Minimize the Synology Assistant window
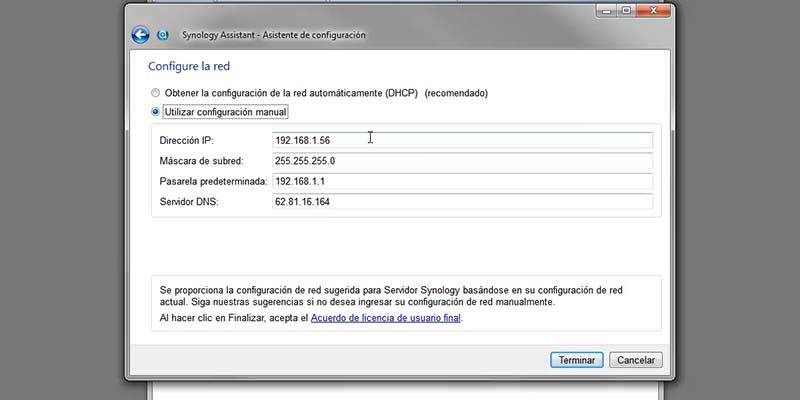This screenshot has height=400, width=800. (x=605, y=10)
